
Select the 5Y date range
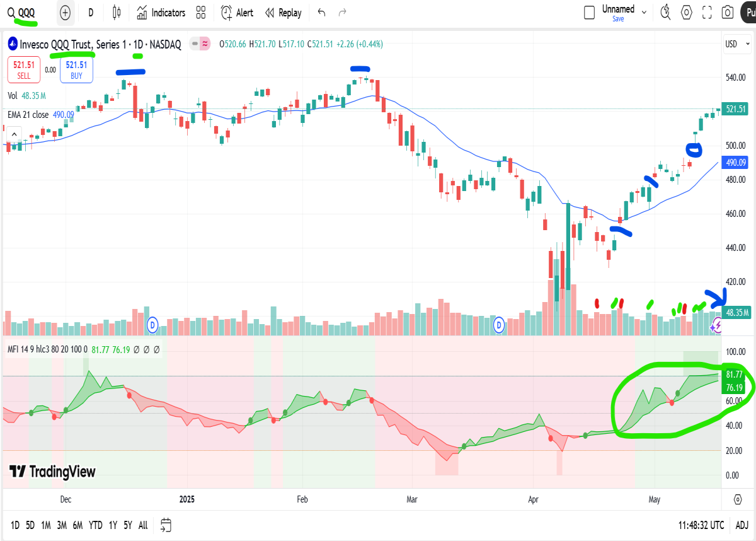pyautogui.click(x=128, y=525)
